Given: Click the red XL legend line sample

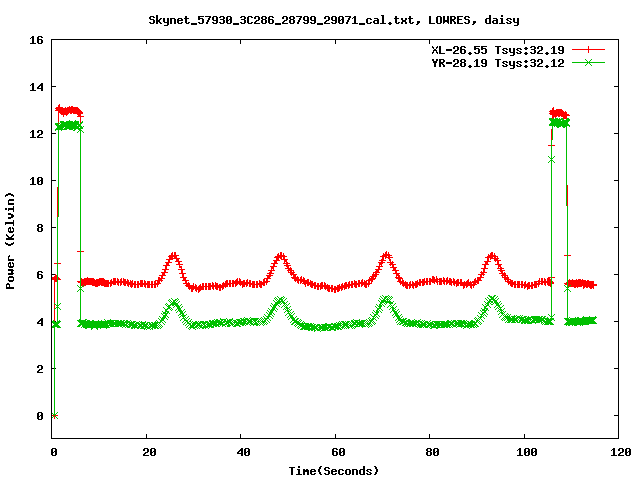Looking at the screenshot, I should [x=588, y=50].
